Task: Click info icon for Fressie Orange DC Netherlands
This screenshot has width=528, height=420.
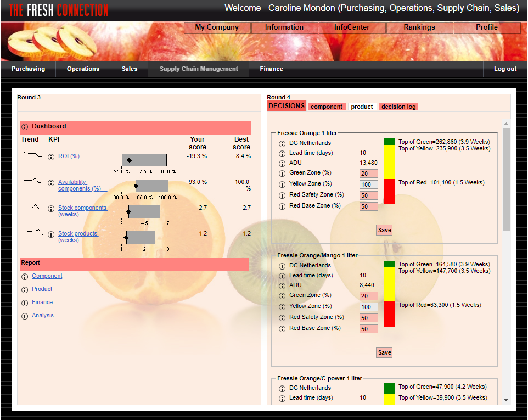Action: pos(282,144)
